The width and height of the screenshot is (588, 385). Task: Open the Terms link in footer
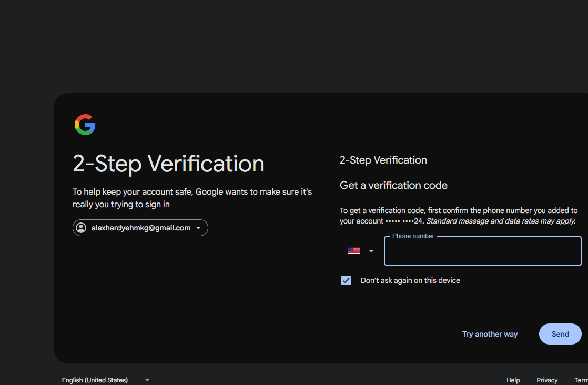581,380
